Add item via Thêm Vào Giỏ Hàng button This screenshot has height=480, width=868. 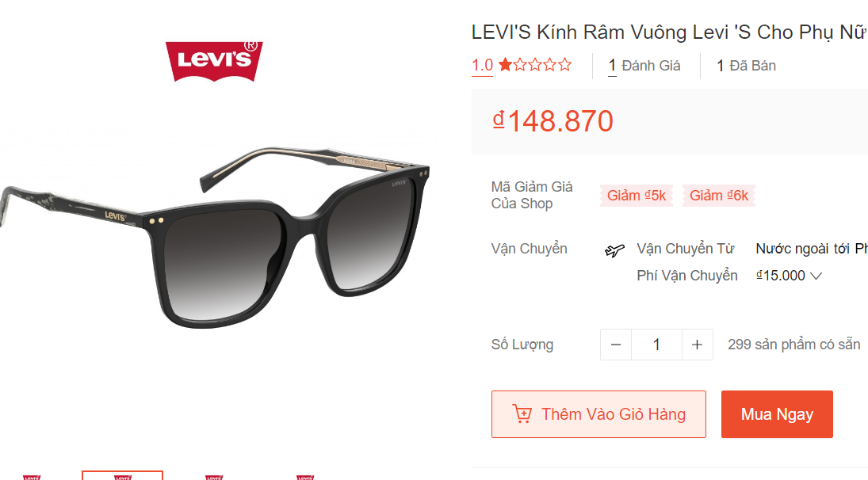(x=598, y=414)
